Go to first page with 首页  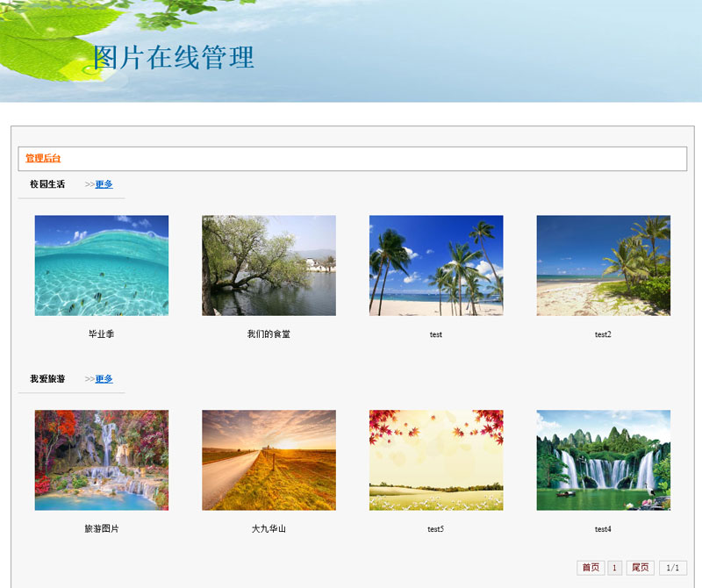pos(591,568)
